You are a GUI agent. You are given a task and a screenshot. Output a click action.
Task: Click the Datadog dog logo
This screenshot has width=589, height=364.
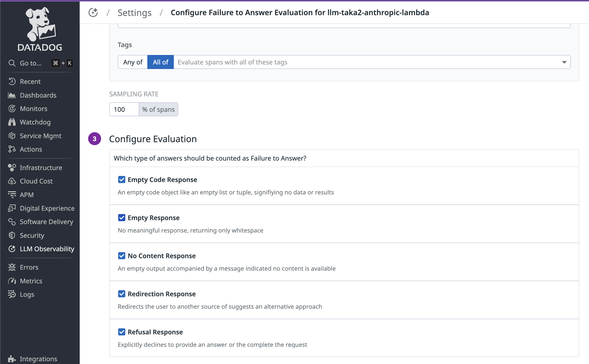[x=40, y=24]
